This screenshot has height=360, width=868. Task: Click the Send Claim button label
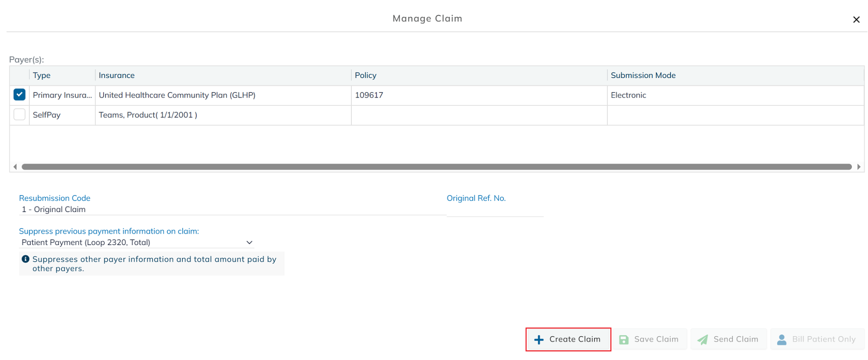[736, 339]
